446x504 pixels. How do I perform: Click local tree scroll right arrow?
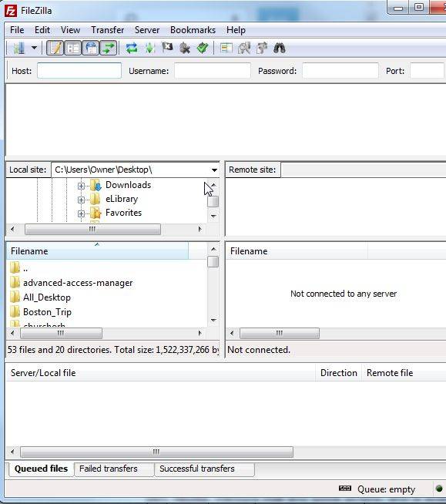click(x=200, y=229)
